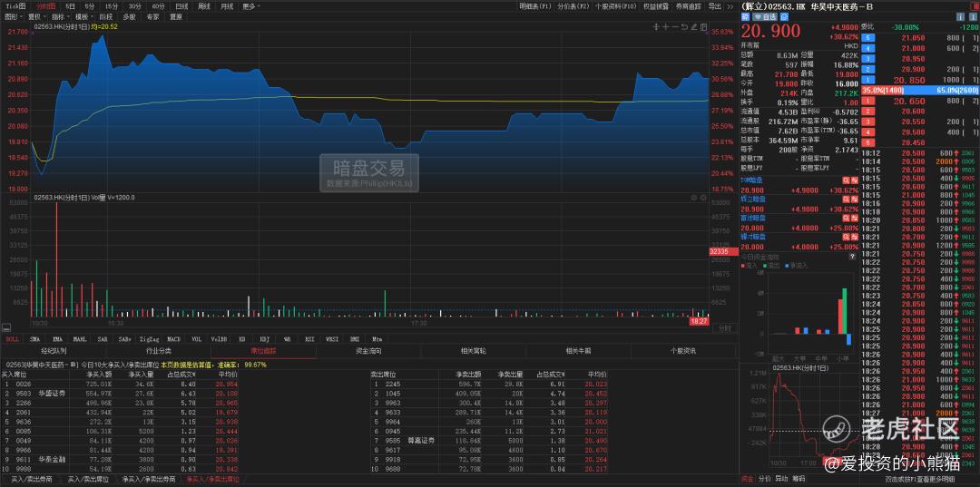Open the 指标 dropdown

pos(59,17)
